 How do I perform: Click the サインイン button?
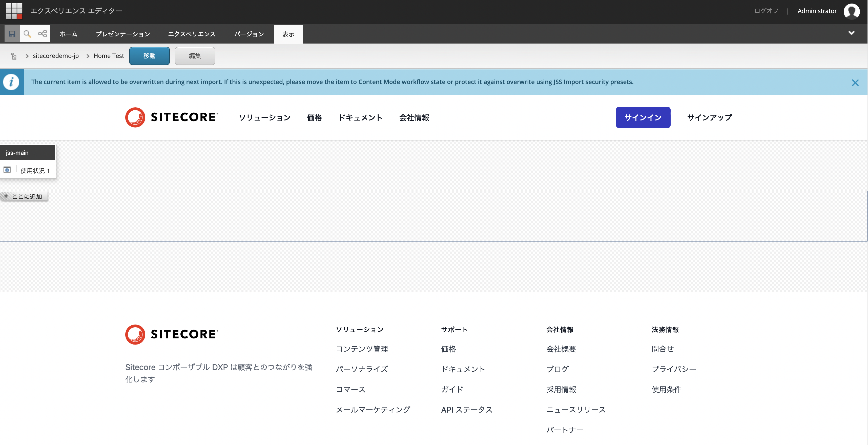643,117
